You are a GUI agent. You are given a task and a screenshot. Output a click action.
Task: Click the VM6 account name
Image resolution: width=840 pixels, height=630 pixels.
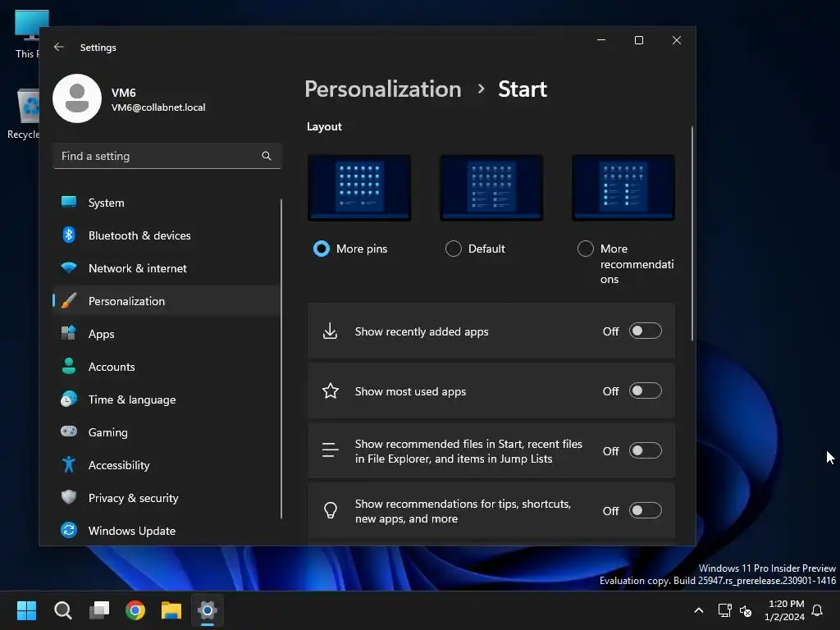click(x=123, y=93)
